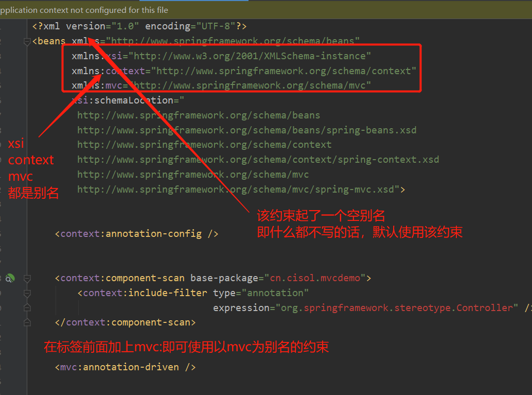532x395 pixels.
Task: Click the mvc:annotation-driven tag
Action: 125,367
